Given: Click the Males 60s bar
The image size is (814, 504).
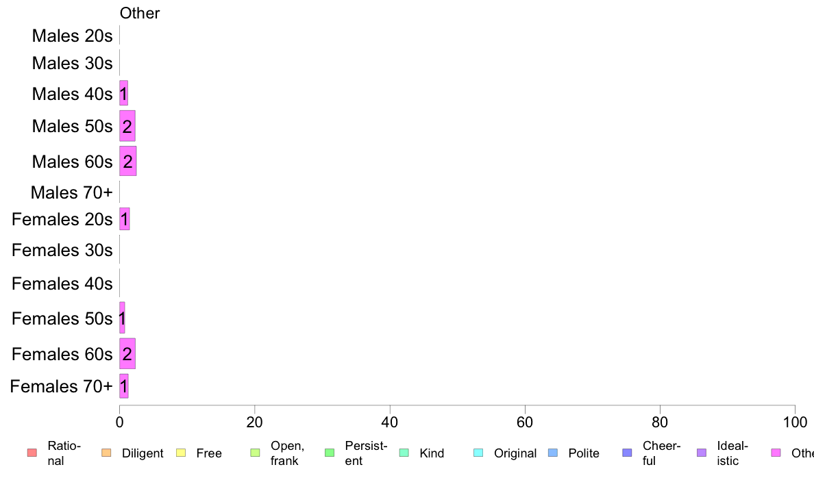Looking at the screenshot, I should (x=127, y=161).
